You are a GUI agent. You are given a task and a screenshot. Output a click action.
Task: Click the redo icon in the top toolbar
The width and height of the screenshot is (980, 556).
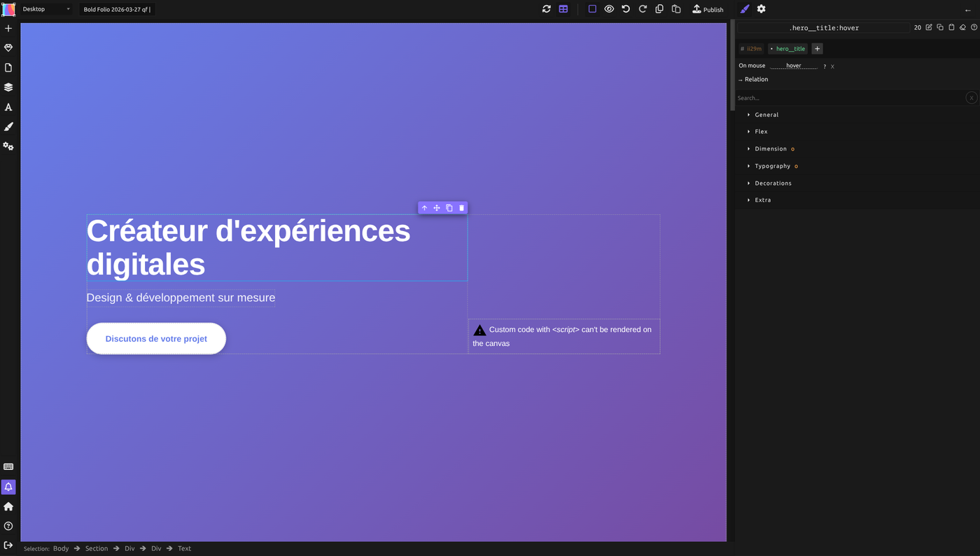[x=642, y=8]
